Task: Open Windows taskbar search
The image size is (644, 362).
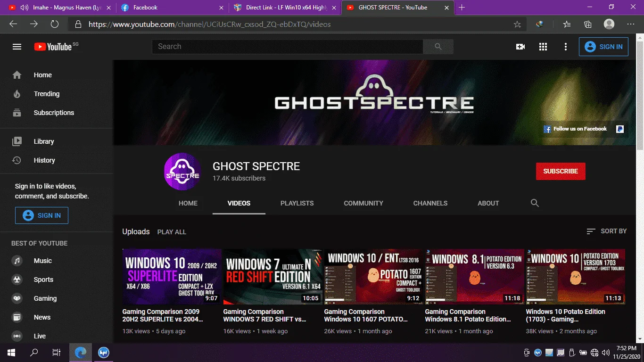Action: (x=33, y=353)
